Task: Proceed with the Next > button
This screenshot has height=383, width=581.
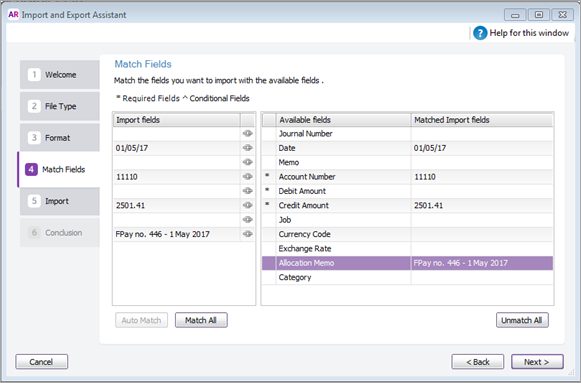Action: pyautogui.click(x=537, y=362)
